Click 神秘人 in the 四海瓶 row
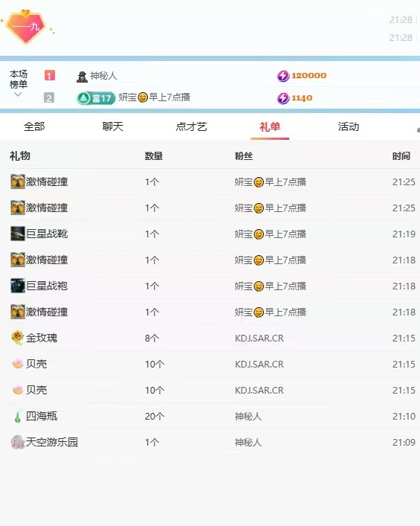This screenshot has width=420, height=526. (x=248, y=417)
